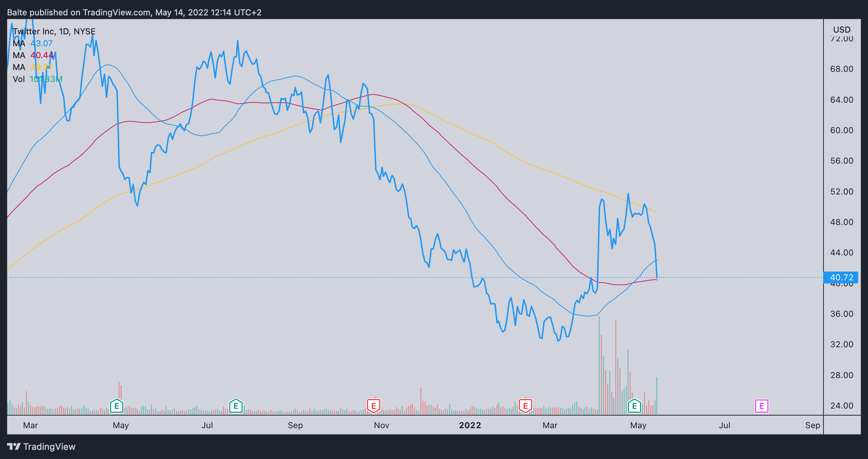Screen dimensions: 868x459
Task: Click the 24.00 price axis label
Action: (x=842, y=406)
